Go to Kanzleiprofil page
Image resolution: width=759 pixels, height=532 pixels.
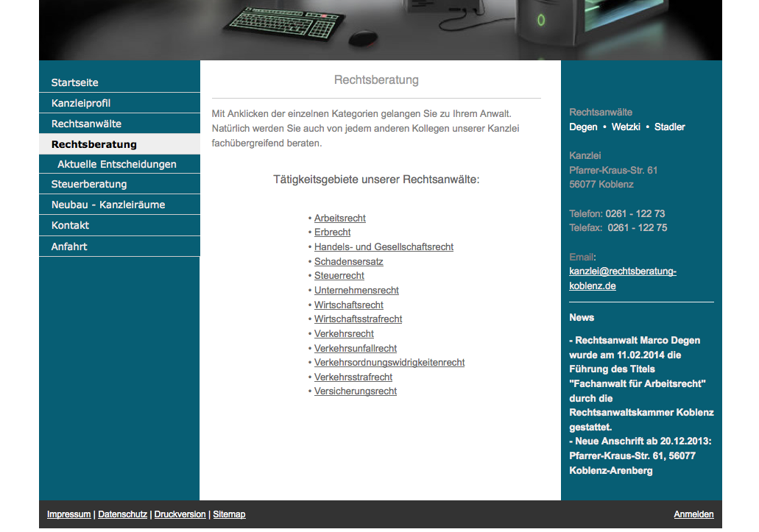click(119, 103)
